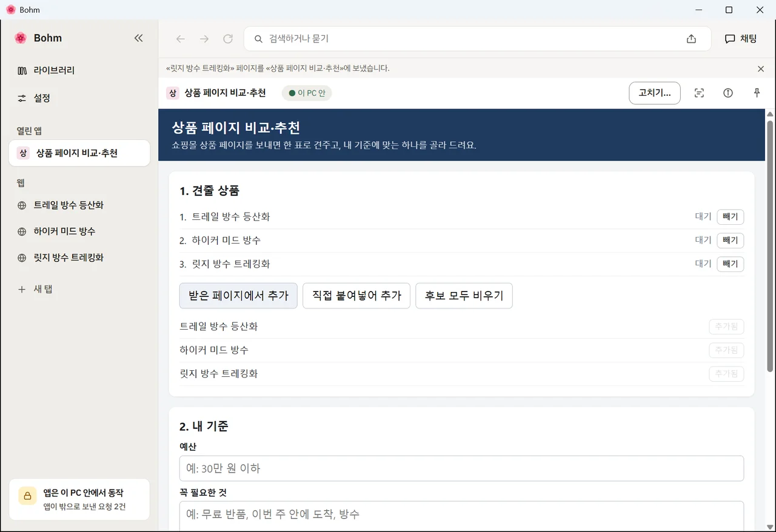Select the 상품 페이지 비교·추천 app in sidebar

[79, 153]
